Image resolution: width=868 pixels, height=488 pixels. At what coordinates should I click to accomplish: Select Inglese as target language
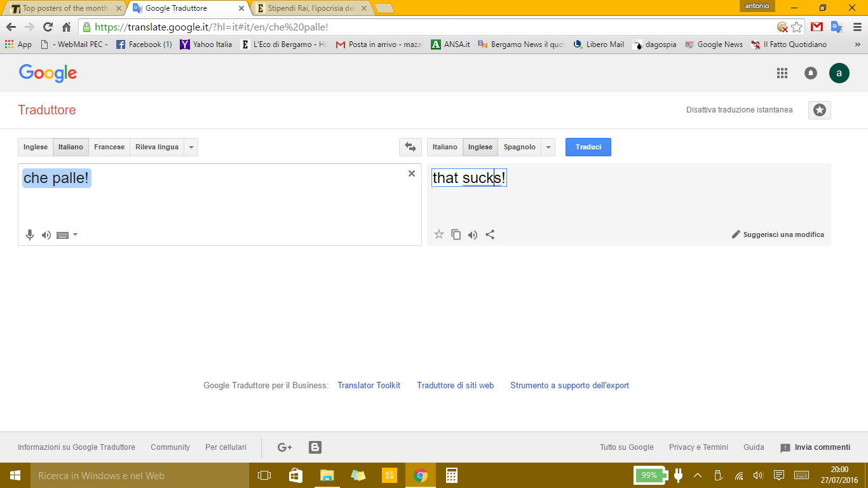coord(480,147)
